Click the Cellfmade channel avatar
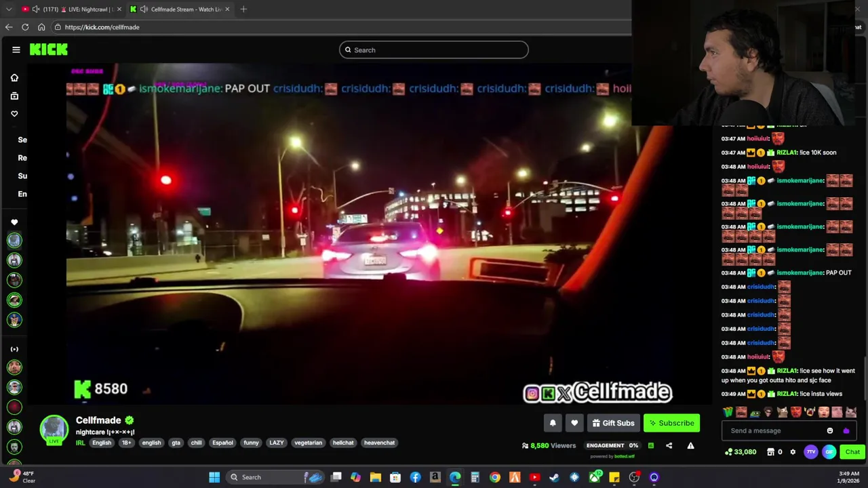This screenshot has height=488, width=868. click(x=54, y=428)
